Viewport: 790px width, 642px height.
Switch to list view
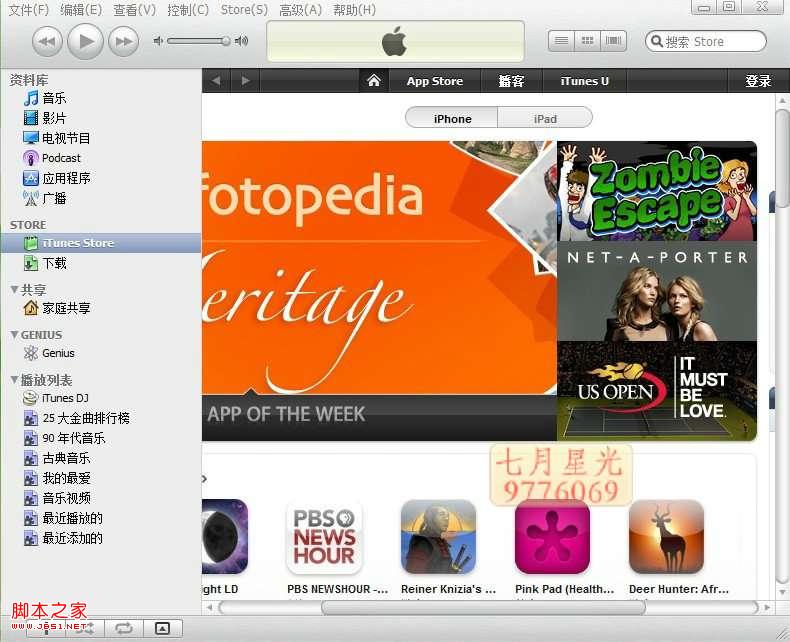561,41
